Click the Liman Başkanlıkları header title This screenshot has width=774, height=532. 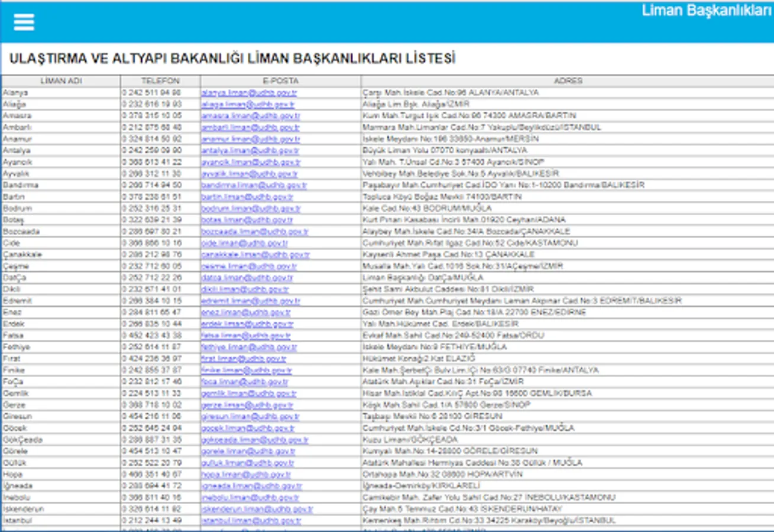tap(707, 11)
